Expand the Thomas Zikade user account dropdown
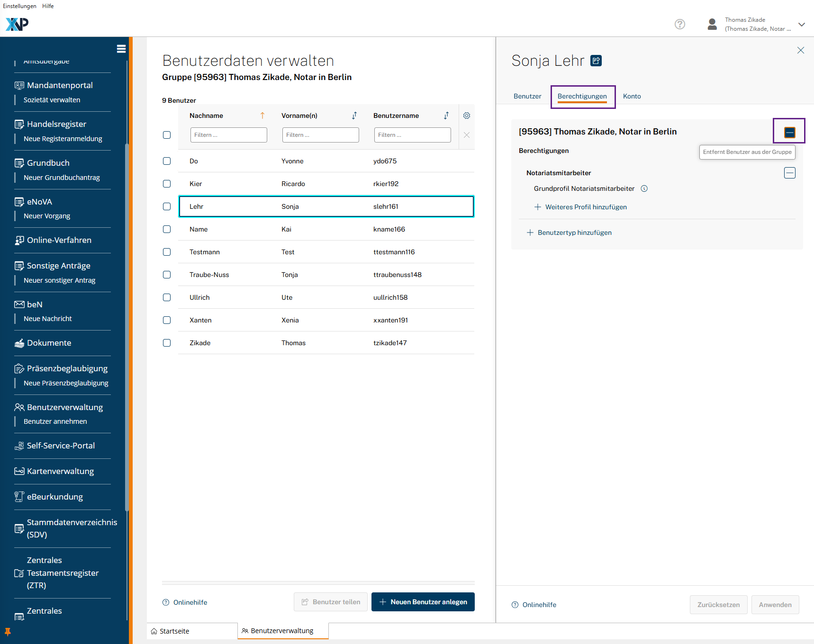 click(801, 25)
